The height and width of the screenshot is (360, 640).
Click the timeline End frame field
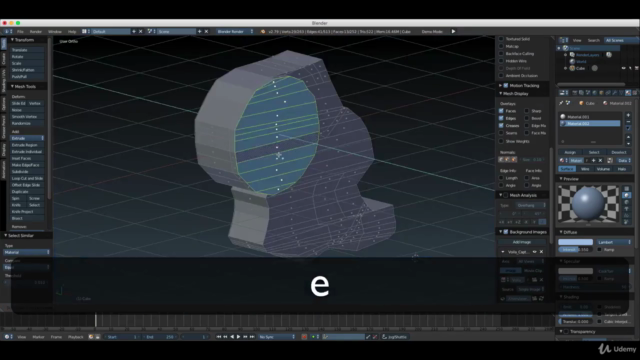pos(160,337)
